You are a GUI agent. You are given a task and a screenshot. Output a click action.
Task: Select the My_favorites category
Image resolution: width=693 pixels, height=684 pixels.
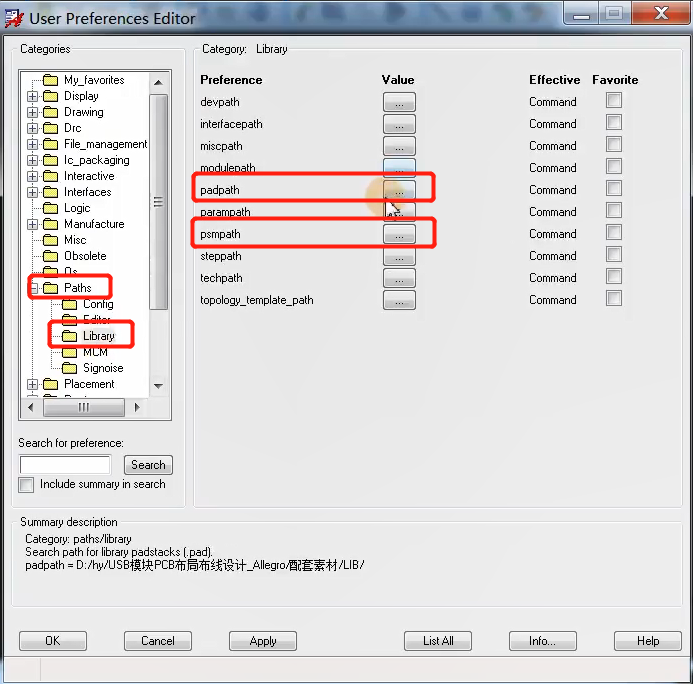coord(94,80)
